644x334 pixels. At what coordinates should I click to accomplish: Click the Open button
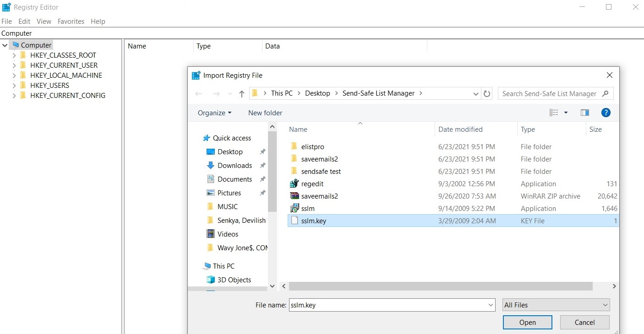(527, 322)
